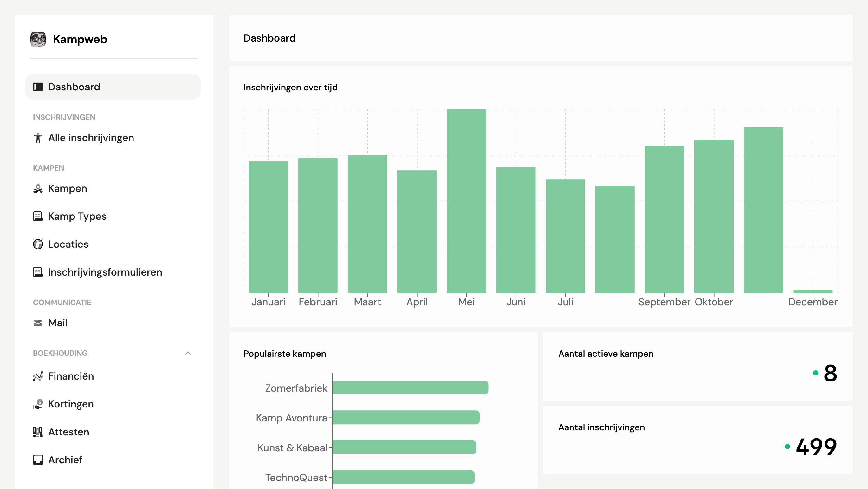Viewport: 868px width, 489px height.
Task: Click the person icon next to Alle inschrijvingen
Action: 38,138
